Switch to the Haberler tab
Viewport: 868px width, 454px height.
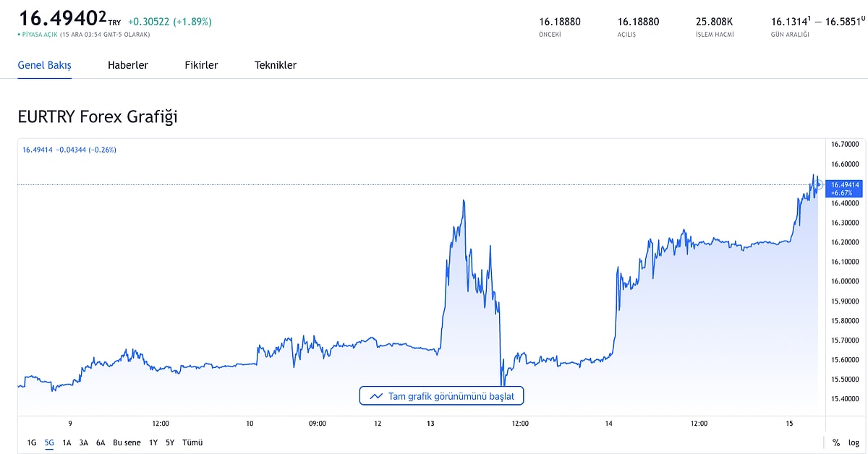128,65
